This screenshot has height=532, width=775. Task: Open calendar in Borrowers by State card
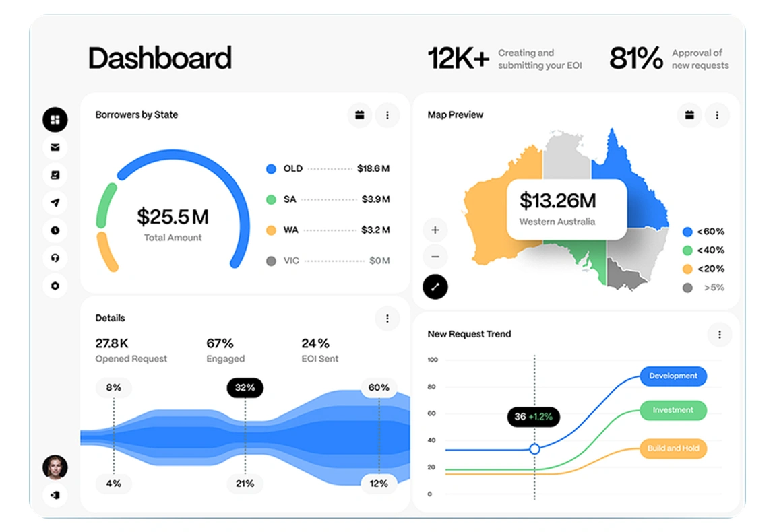coord(360,115)
